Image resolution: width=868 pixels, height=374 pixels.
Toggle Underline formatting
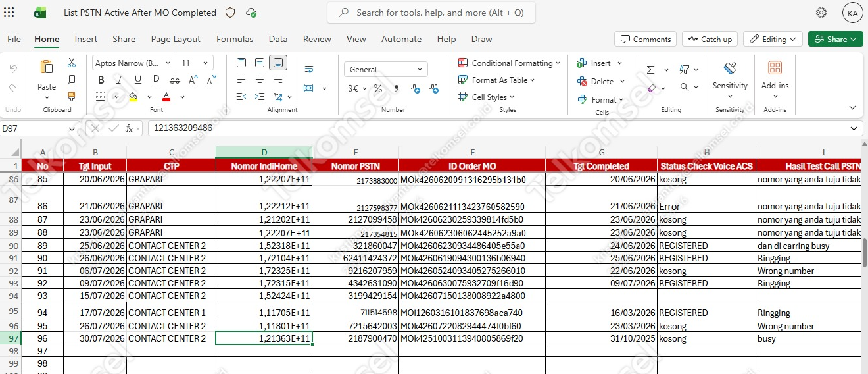(137, 80)
